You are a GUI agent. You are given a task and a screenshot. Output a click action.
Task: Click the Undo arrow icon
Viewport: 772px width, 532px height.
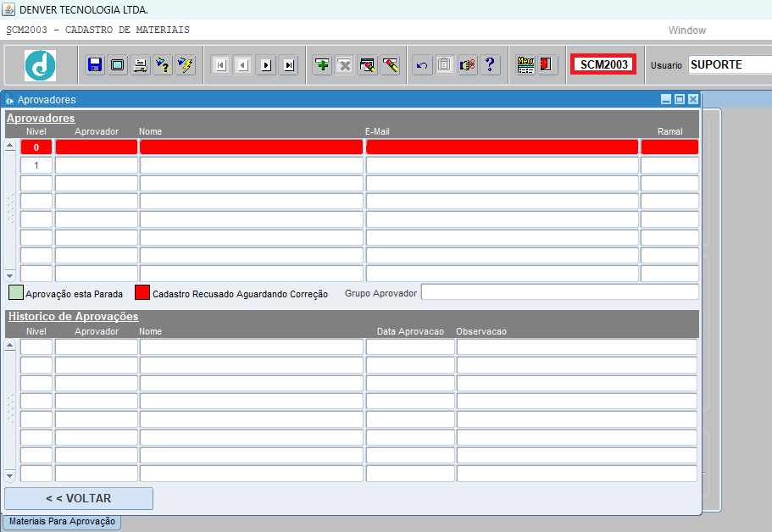click(x=422, y=65)
